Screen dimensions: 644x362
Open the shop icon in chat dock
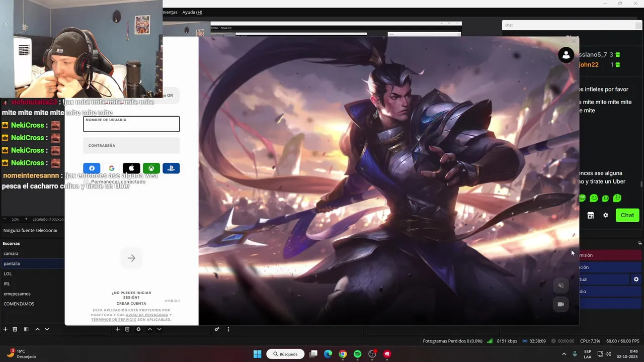(x=591, y=215)
